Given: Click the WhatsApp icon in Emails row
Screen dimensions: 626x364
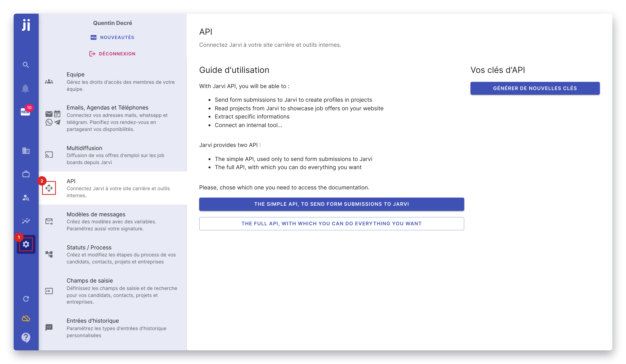Looking at the screenshot, I should tap(49, 122).
